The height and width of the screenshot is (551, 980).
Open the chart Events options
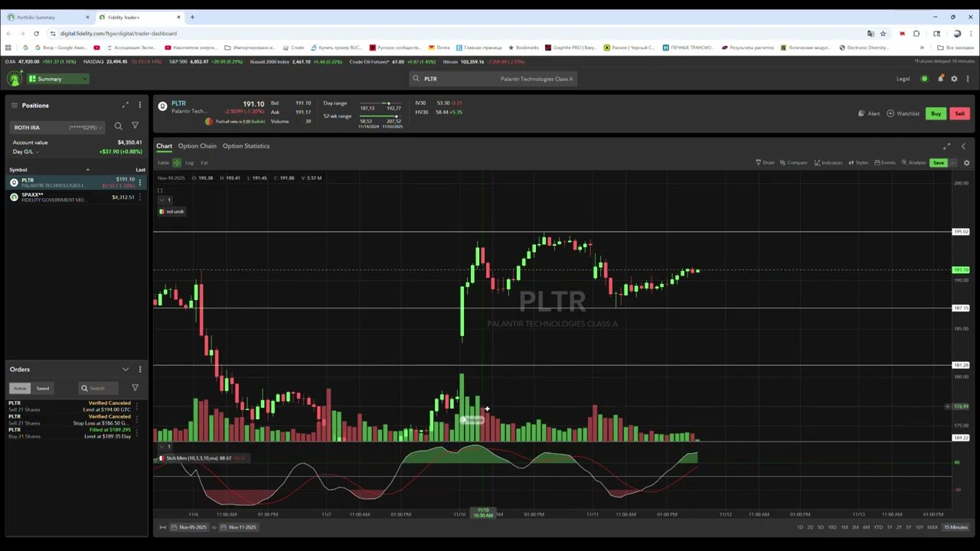[x=886, y=163]
